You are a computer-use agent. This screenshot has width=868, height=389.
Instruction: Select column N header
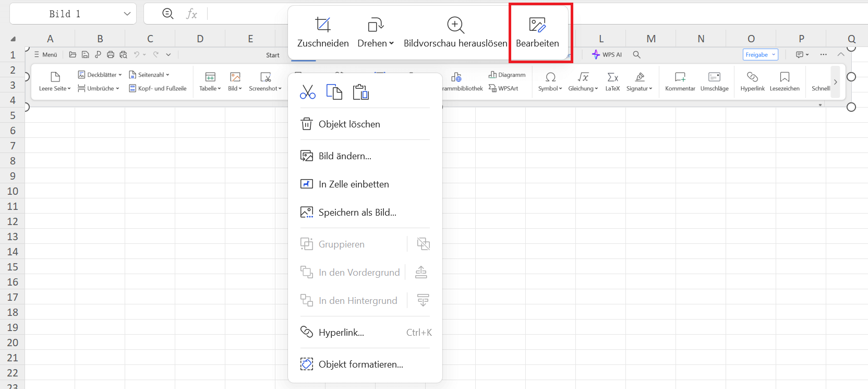[701, 39]
